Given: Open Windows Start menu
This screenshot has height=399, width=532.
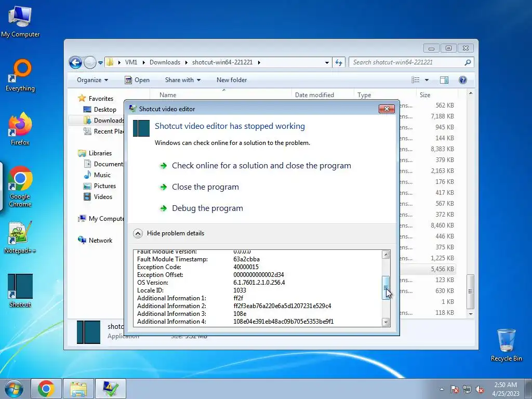Looking at the screenshot, I should (x=14, y=389).
